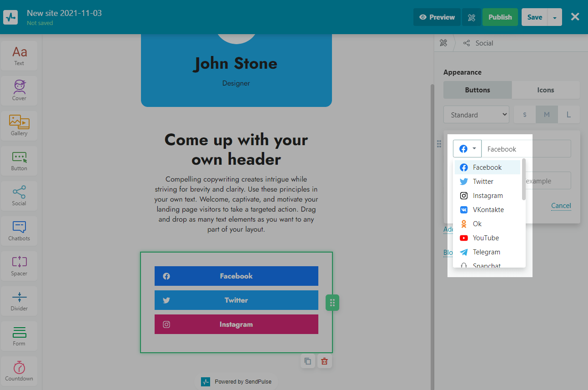588x390 pixels.
Task: Switch appearance to Buttons
Action: [x=477, y=90]
